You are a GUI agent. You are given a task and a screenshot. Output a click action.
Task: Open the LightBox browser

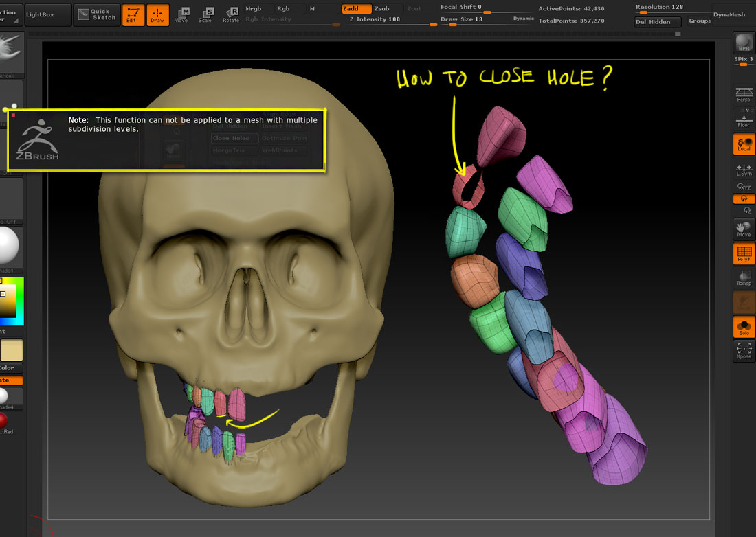[x=47, y=15]
